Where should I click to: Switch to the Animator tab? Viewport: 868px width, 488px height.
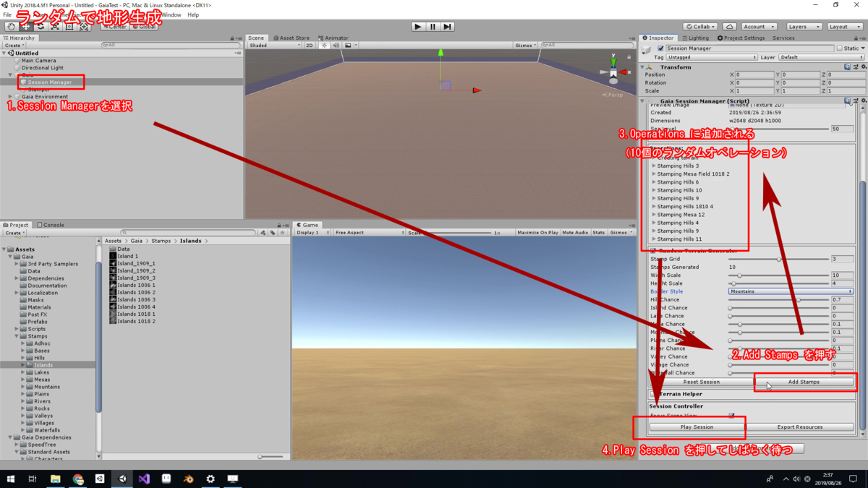333,38
